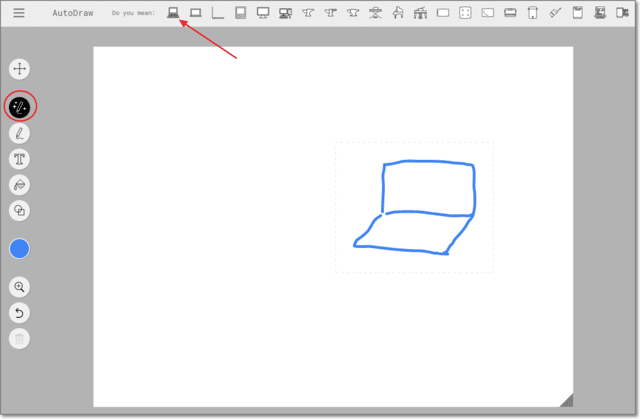Select the freehand Draw pencil tool
Viewport: 640px width, 419px height.
19,133
